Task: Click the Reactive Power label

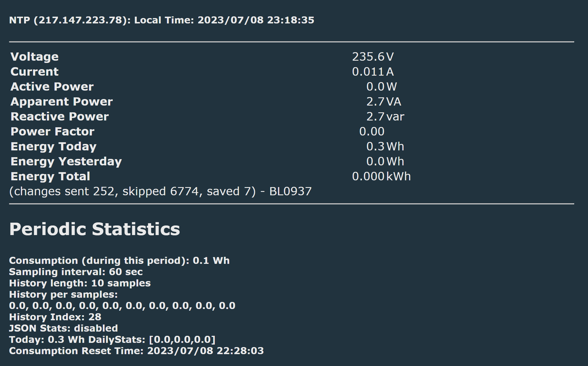Action: pos(60,117)
